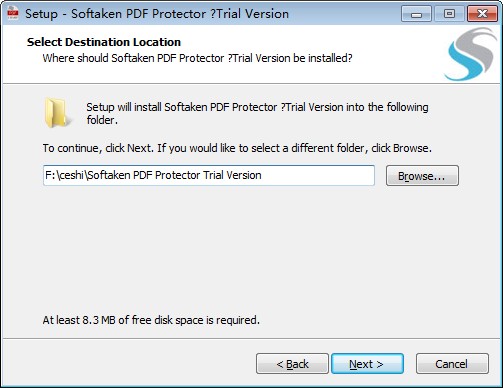Click the Setup window title text
This screenshot has height=388, width=503.
point(157,14)
